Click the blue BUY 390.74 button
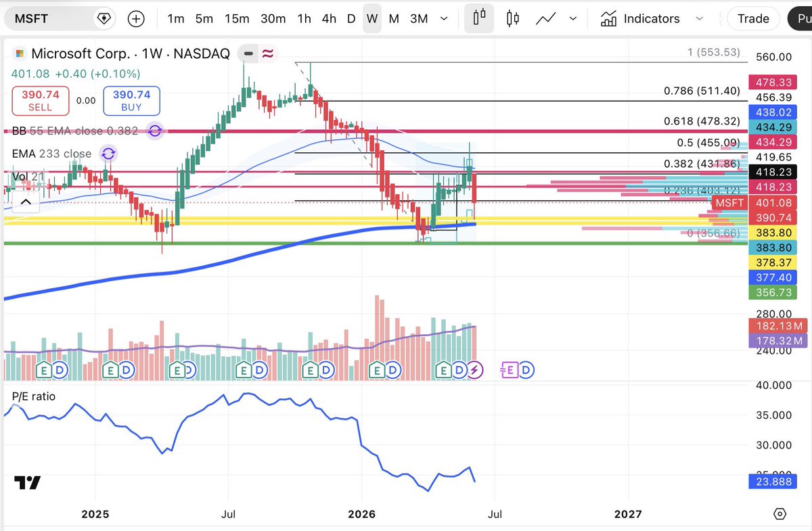Viewport: 812px width, 531px height. pos(131,100)
